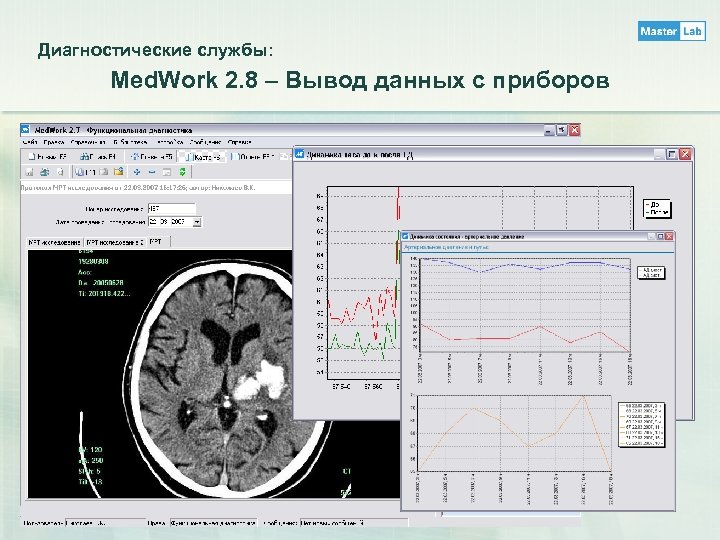Image resolution: width=720 pixels, height=540 pixels.
Task: Click the blood pressure chart legend box
Action: (x=651, y=273)
